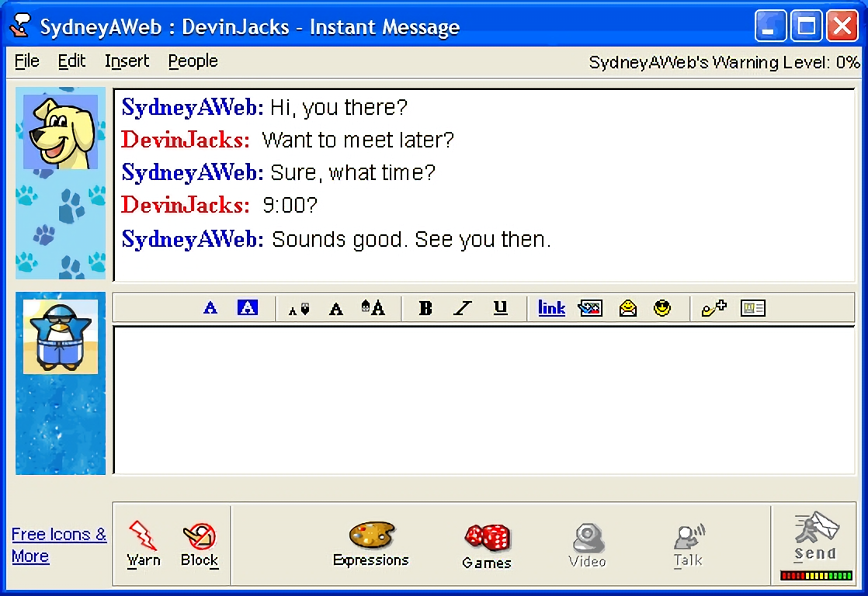The height and width of the screenshot is (596, 868).
Task: Open the Insert menu
Action: (x=127, y=61)
